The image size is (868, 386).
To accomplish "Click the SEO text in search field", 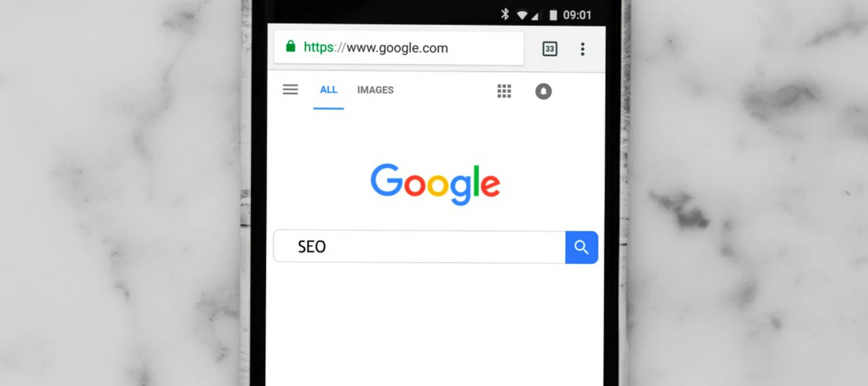I will (312, 247).
